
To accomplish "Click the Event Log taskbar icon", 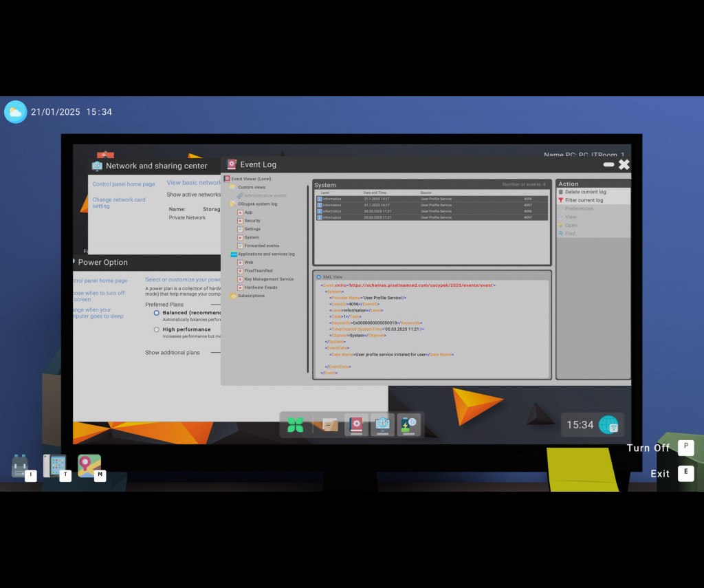I will (x=356, y=425).
